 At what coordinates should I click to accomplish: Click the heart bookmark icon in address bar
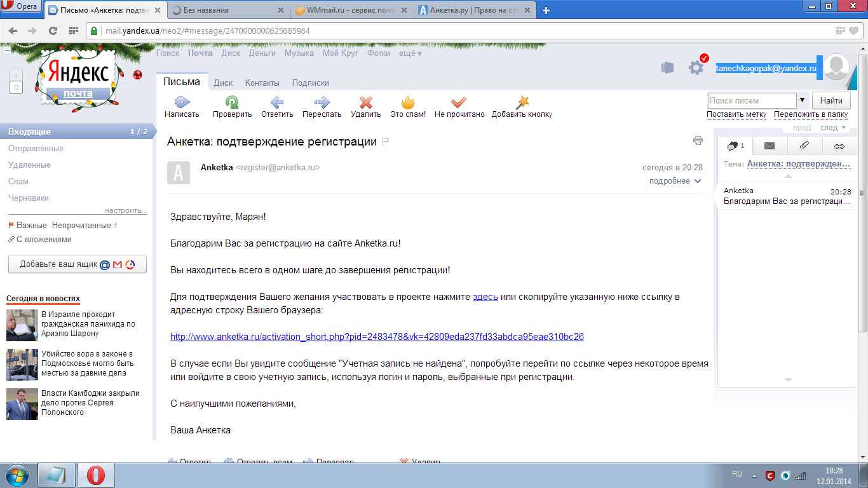(854, 30)
